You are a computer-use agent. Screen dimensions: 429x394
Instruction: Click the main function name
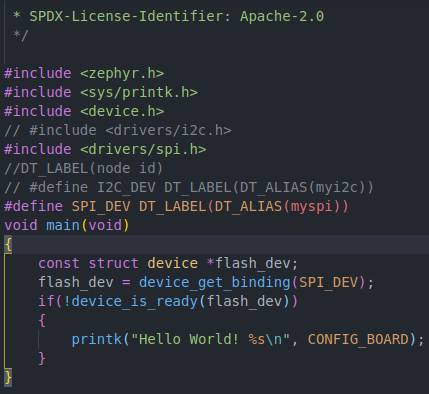tap(63, 226)
